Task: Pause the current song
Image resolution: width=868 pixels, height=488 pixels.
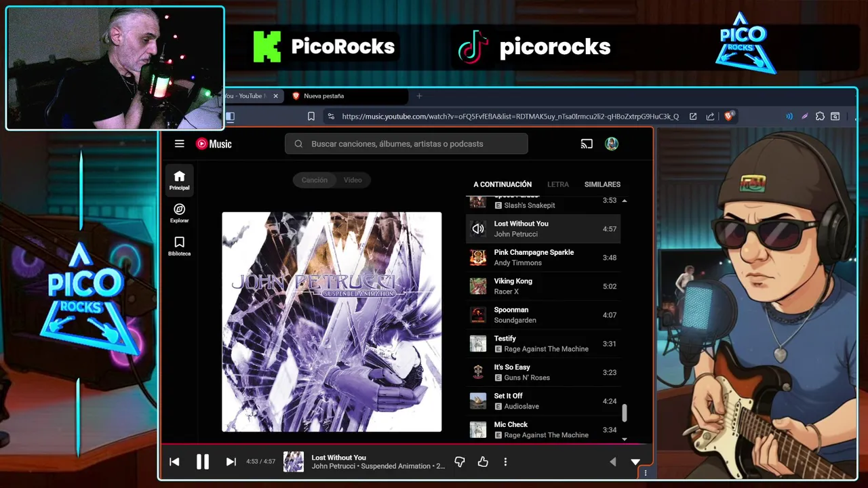Action: point(203,462)
